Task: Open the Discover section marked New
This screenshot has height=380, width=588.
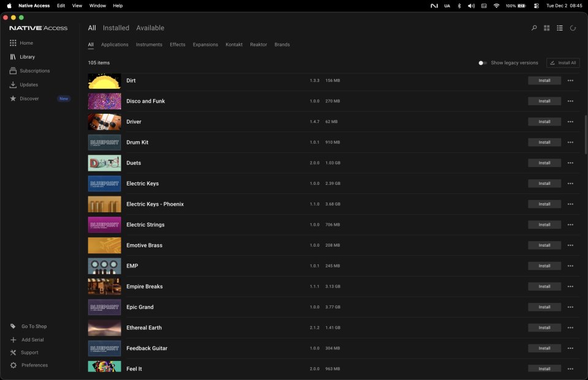Action: 29,98
